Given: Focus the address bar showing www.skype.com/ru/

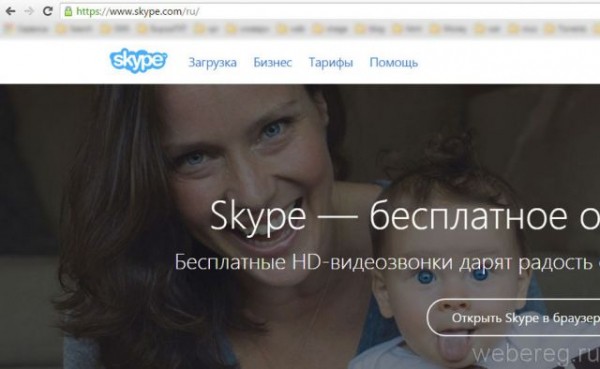Looking at the screenshot, I should 330,11.
